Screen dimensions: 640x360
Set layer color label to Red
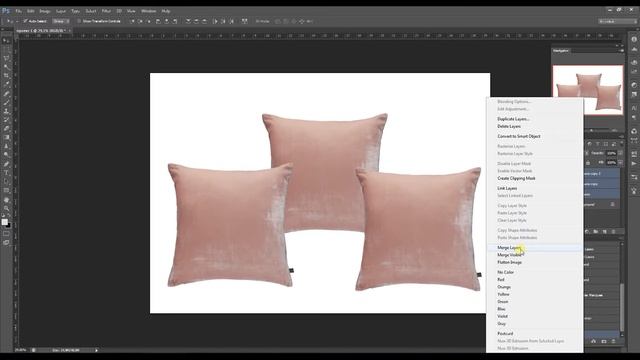click(x=534, y=280)
